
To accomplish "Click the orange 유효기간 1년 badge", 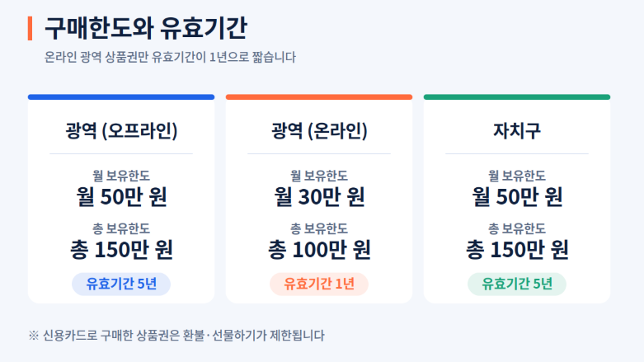I will tap(319, 284).
